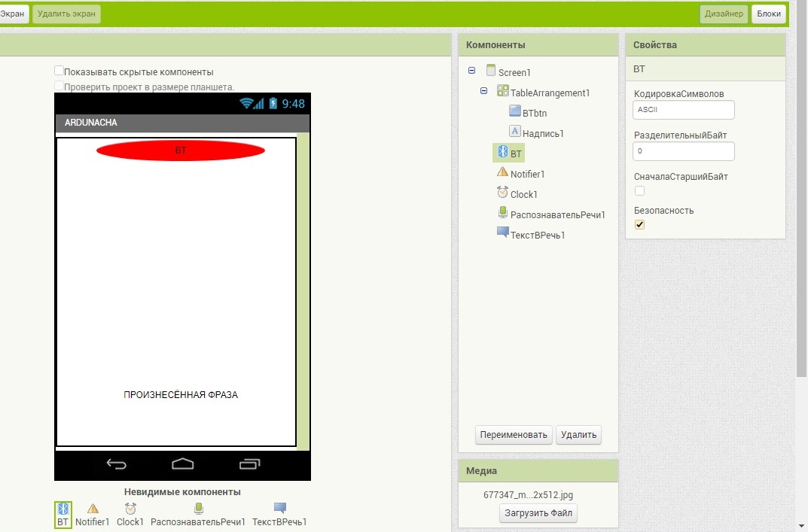The height and width of the screenshot is (532, 808).
Task: Click the РаспознавательРечи1 microphone icon in tree
Action: click(502, 214)
